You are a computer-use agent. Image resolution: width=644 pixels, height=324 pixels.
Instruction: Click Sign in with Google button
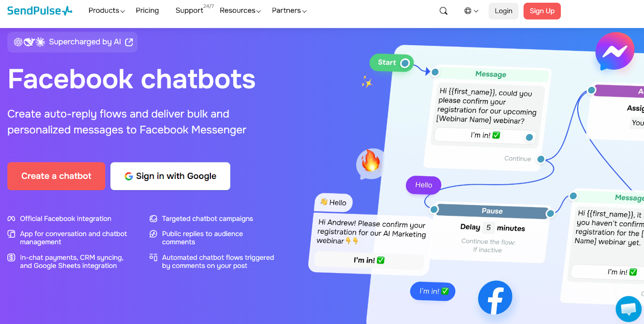point(170,176)
